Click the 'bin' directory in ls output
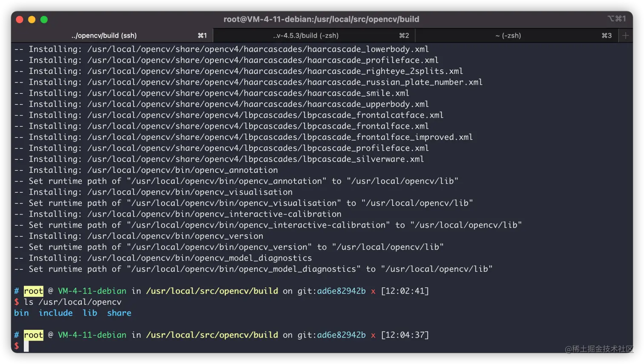The image size is (644, 364). point(21,313)
